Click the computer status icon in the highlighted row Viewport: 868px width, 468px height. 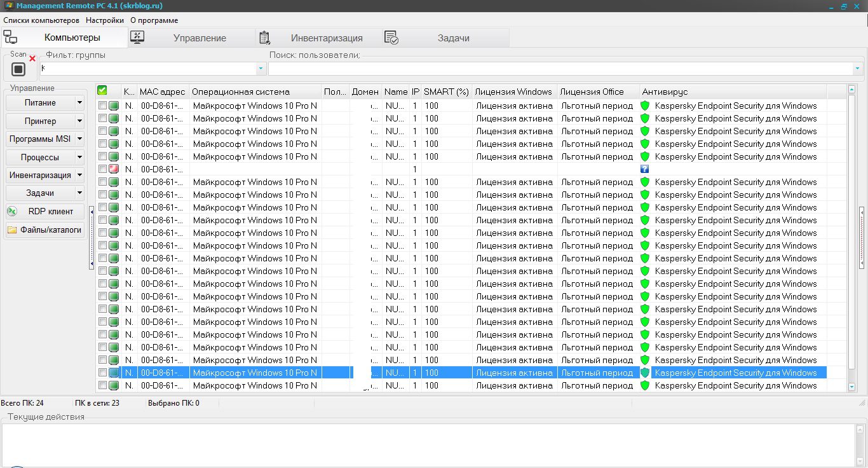pyautogui.click(x=114, y=373)
